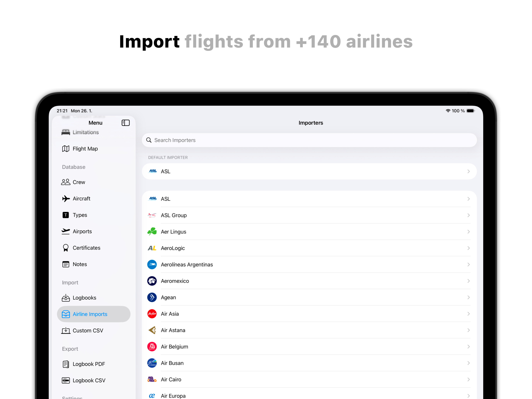This screenshot has width=532, height=399.
Task: Click the Aer Lingus shamrock logo
Action: (152, 232)
